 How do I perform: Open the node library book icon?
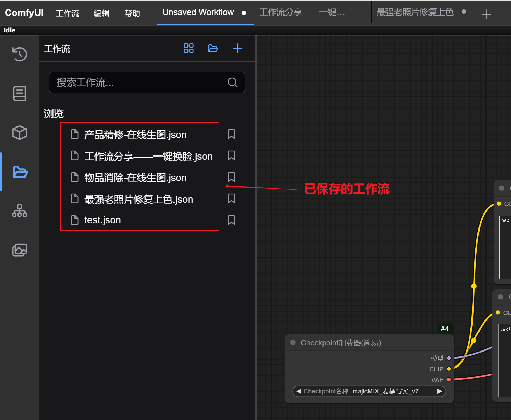20,94
